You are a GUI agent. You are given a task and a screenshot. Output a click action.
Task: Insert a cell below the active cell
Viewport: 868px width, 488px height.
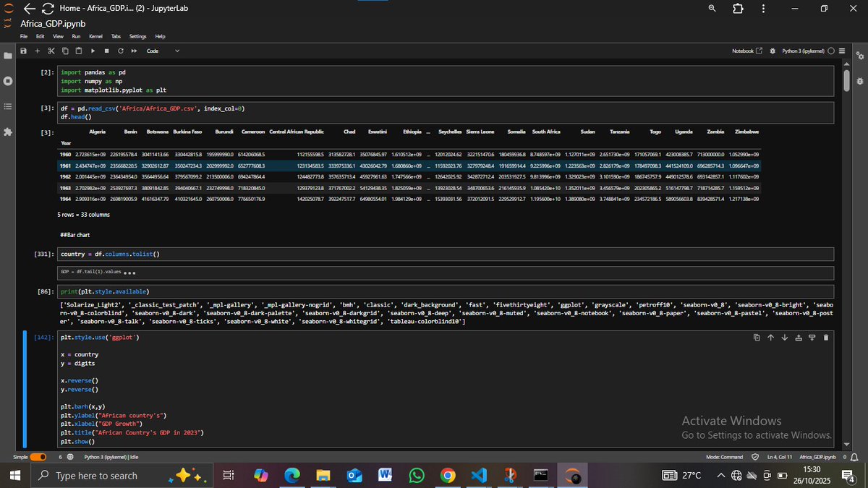pos(812,337)
